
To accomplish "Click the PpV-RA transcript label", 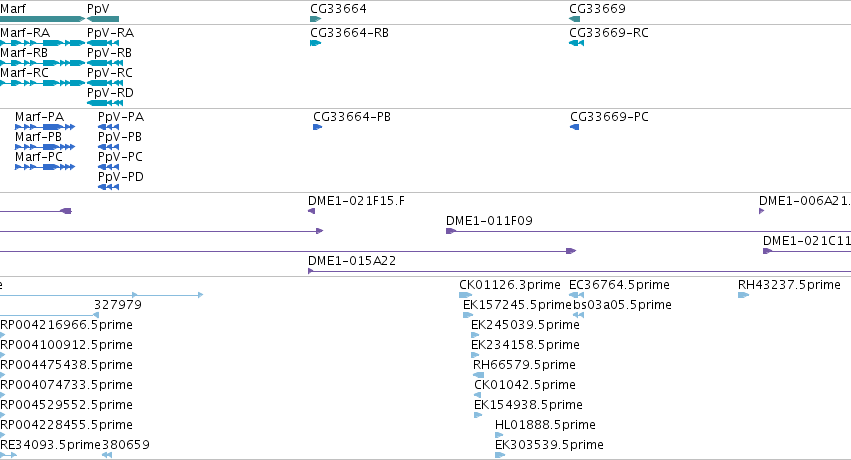I will coord(110,33).
